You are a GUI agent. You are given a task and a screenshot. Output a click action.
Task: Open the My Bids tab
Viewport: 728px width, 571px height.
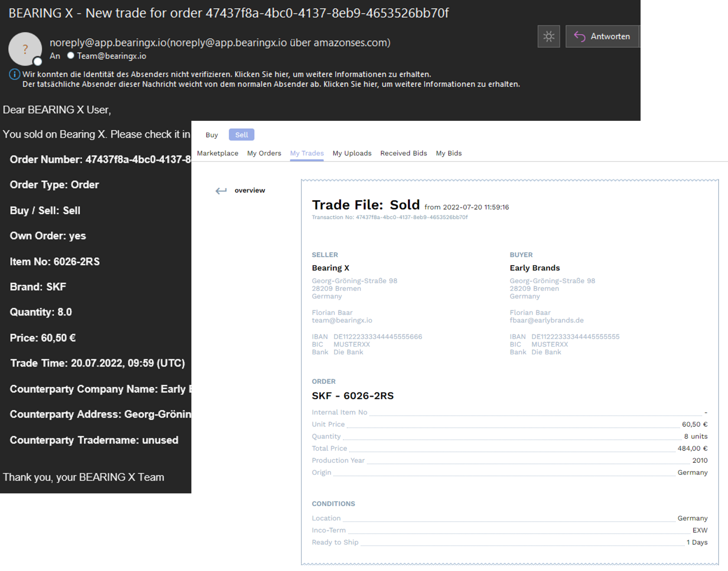(449, 153)
